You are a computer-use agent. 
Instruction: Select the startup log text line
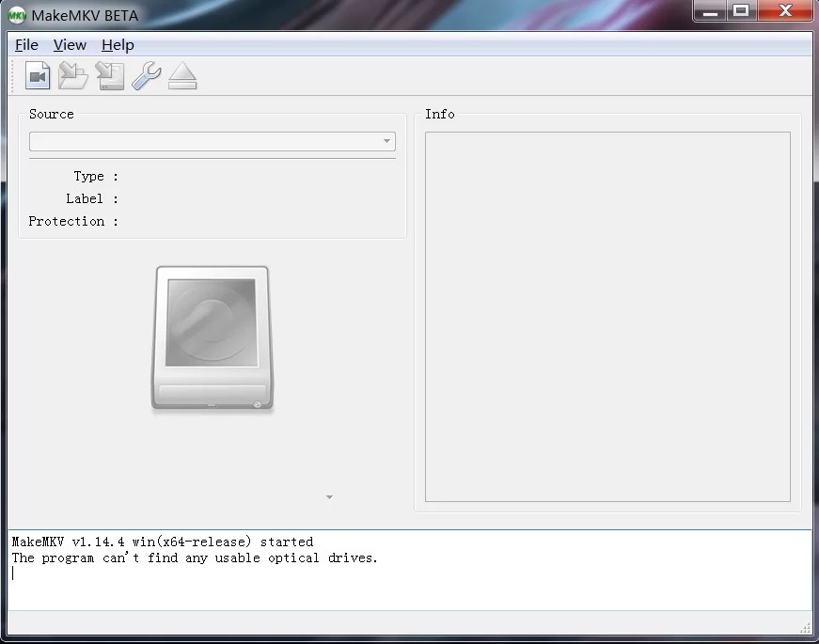point(160,542)
